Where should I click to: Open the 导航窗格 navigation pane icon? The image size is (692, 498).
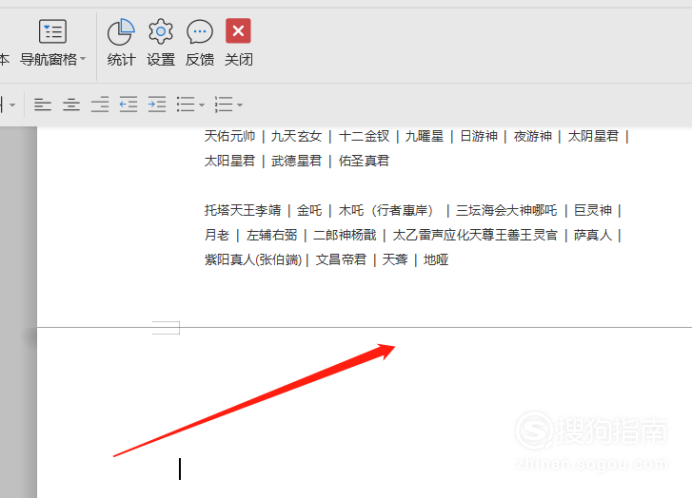[x=53, y=31]
